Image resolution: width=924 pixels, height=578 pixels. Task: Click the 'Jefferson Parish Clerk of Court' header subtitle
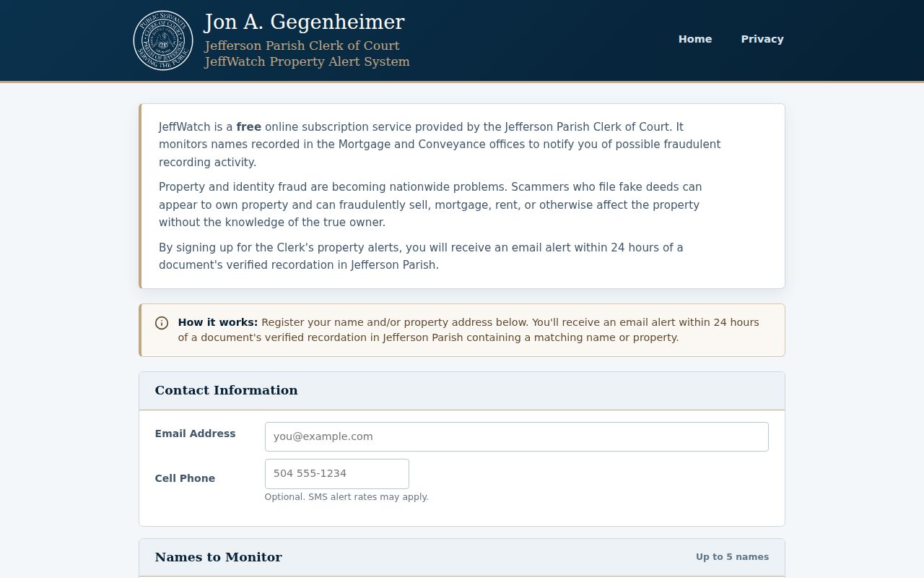click(302, 46)
